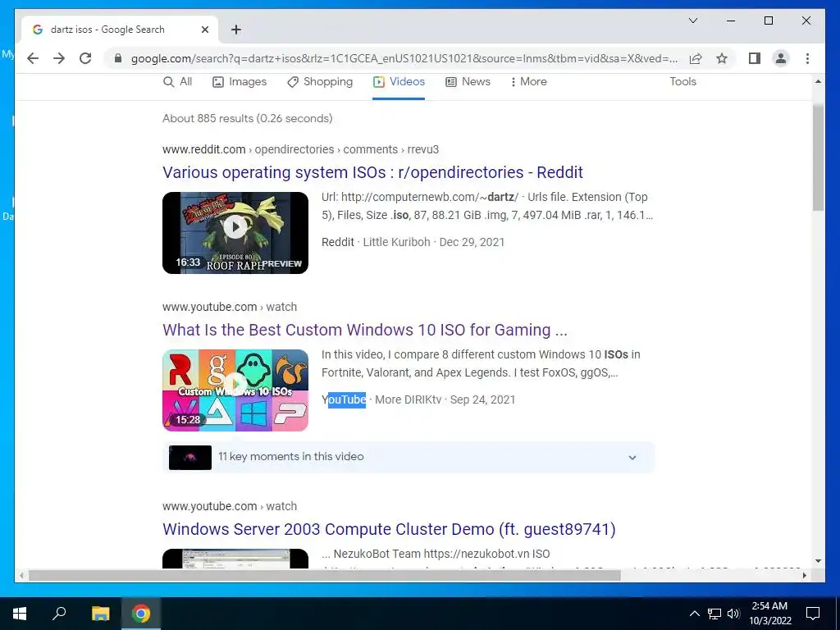Click the vertical scrollbar up arrow

tap(818, 81)
